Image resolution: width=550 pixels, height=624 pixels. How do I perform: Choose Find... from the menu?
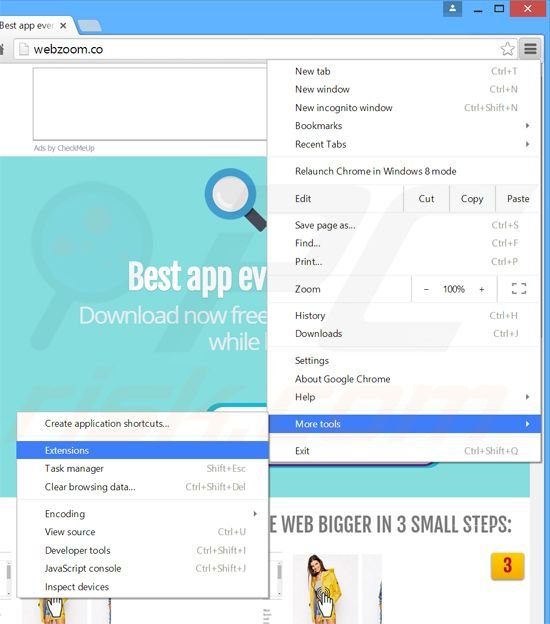click(404, 243)
